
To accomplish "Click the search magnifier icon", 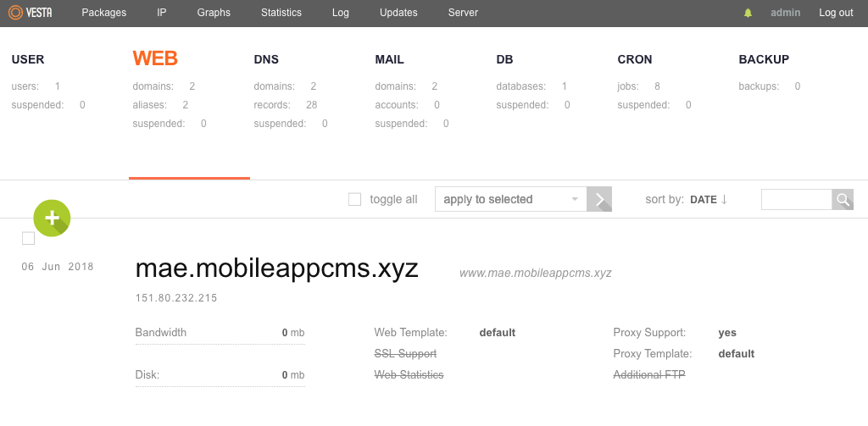I will tap(843, 200).
